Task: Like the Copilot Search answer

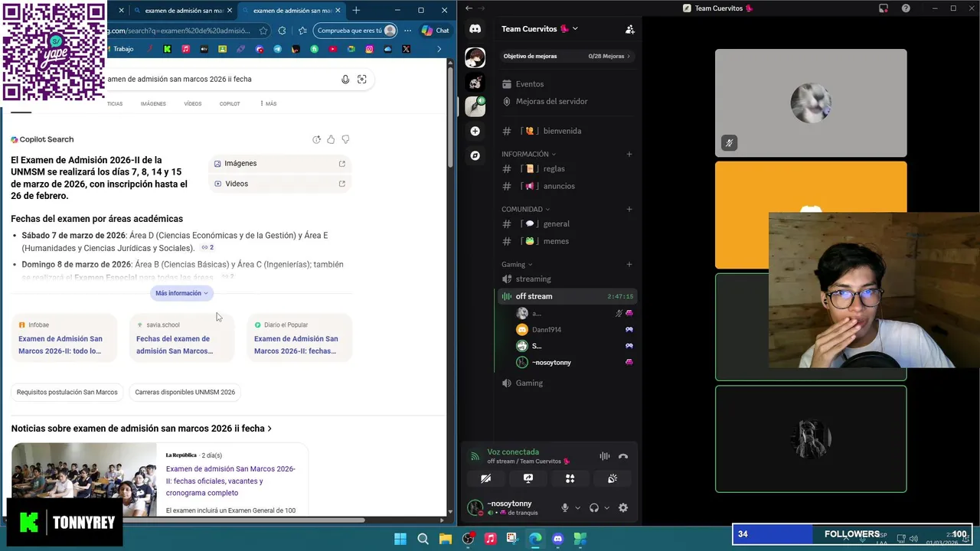Action: pos(331,139)
